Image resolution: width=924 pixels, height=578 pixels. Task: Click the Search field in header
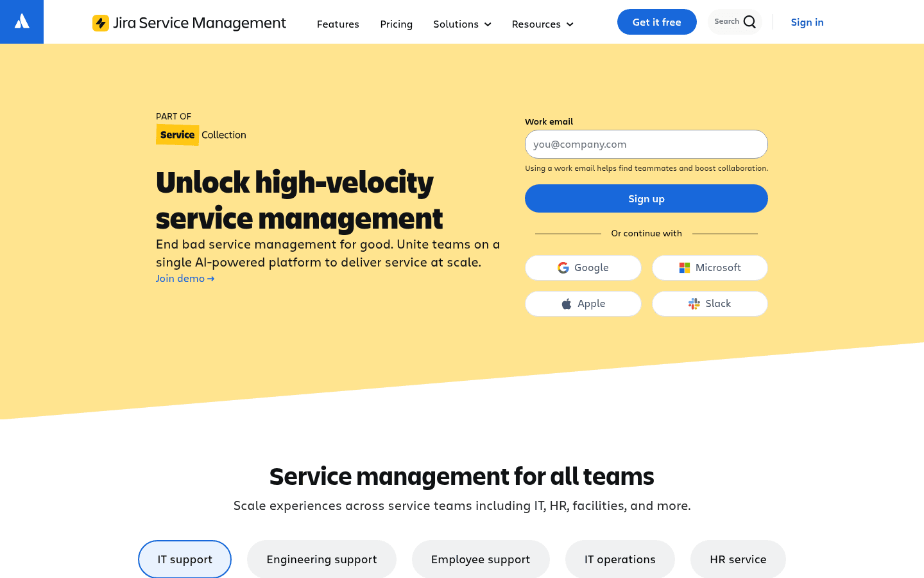(735, 22)
